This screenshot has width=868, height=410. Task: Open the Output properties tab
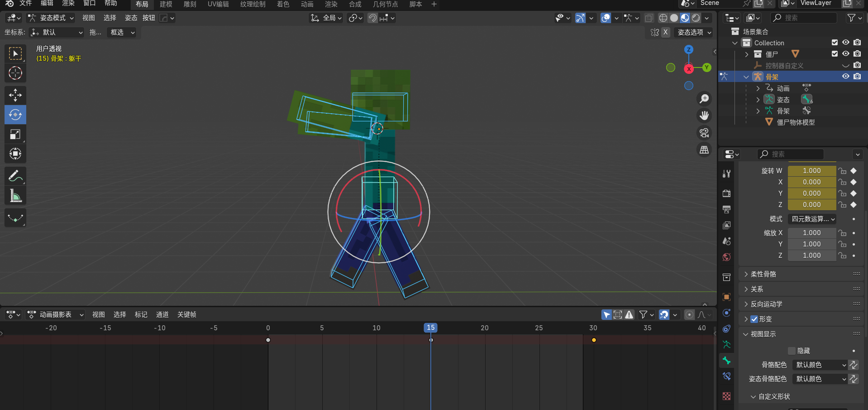tap(727, 209)
